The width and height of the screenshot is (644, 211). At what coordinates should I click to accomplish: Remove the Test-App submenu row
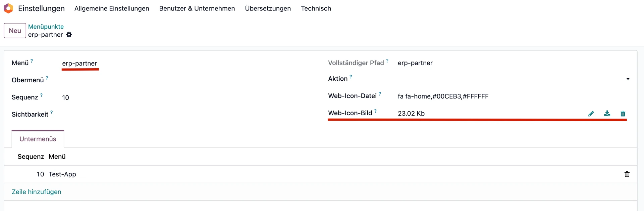(627, 174)
